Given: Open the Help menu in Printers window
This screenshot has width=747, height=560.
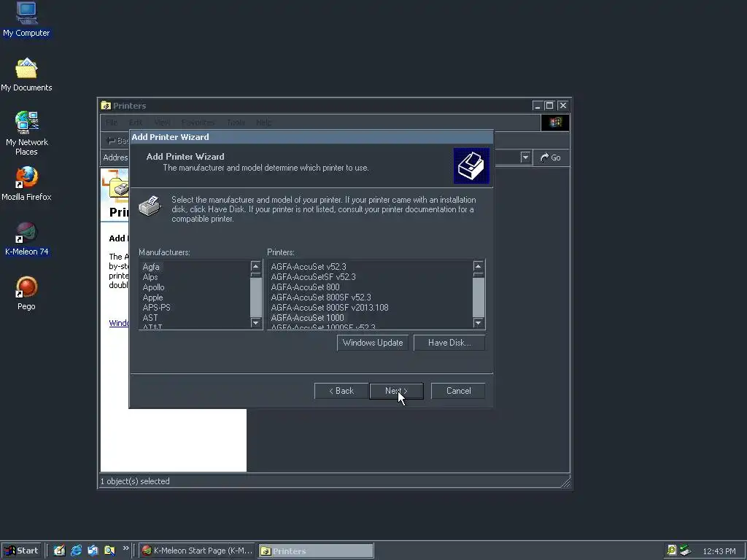Looking at the screenshot, I should click(x=263, y=122).
